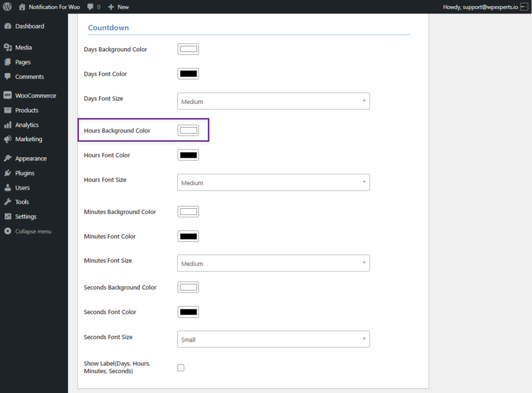
Task: Open the Tools menu label
Action: tap(22, 202)
